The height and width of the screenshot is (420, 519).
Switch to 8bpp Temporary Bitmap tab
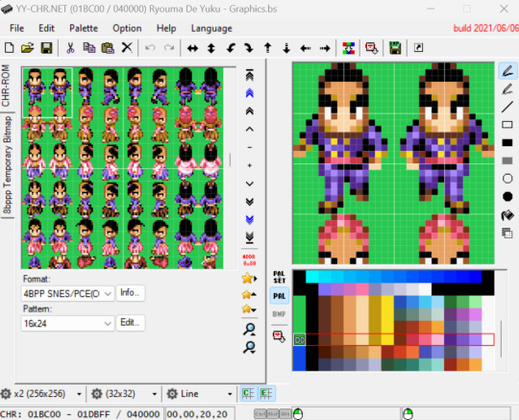tap(8, 164)
